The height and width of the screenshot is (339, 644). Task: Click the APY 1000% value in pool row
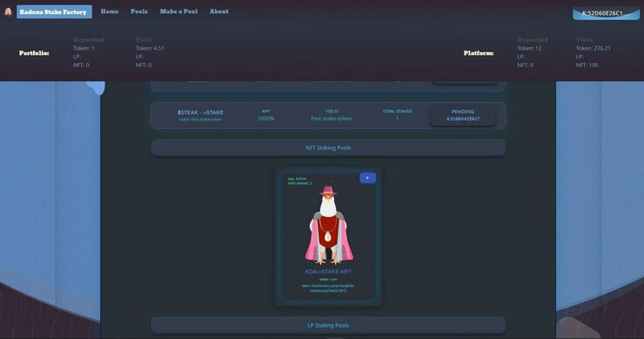tap(266, 119)
